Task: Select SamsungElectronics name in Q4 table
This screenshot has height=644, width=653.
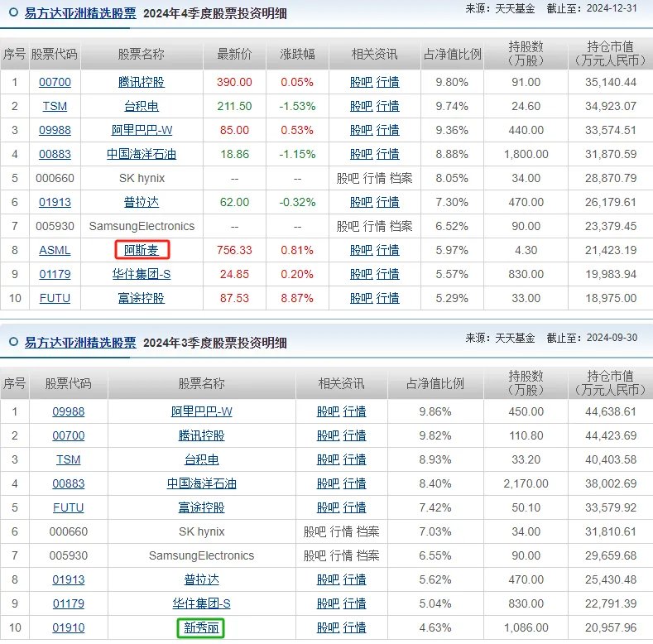Action: [142, 226]
